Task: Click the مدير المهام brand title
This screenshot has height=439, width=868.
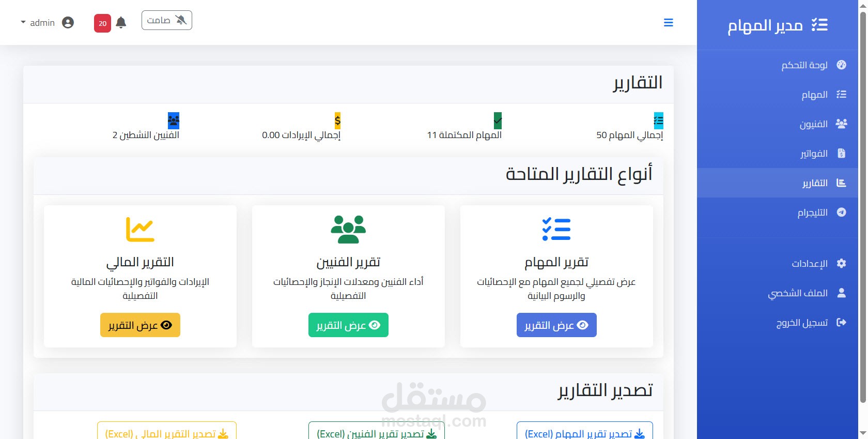Action: tap(765, 25)
